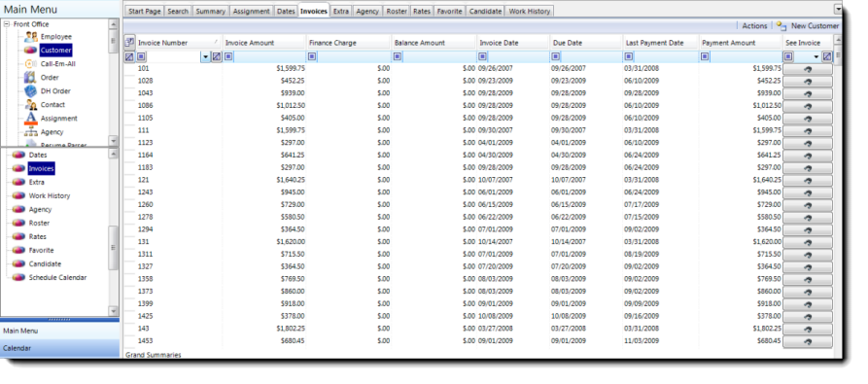Image resolution: width=868 pixels, height=384 pixels.
Task: Open the Order icon in the tree
Action: pyautogui.click(x=31, y=78)
